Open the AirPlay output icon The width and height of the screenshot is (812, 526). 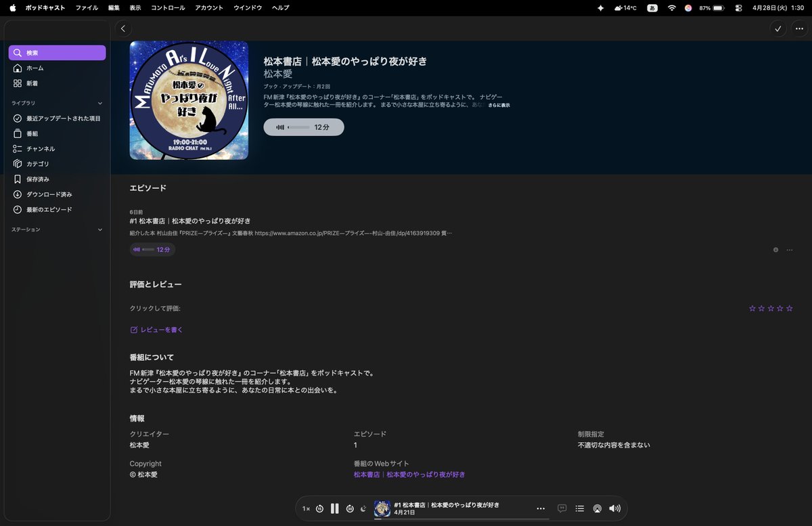coord(597,508)
